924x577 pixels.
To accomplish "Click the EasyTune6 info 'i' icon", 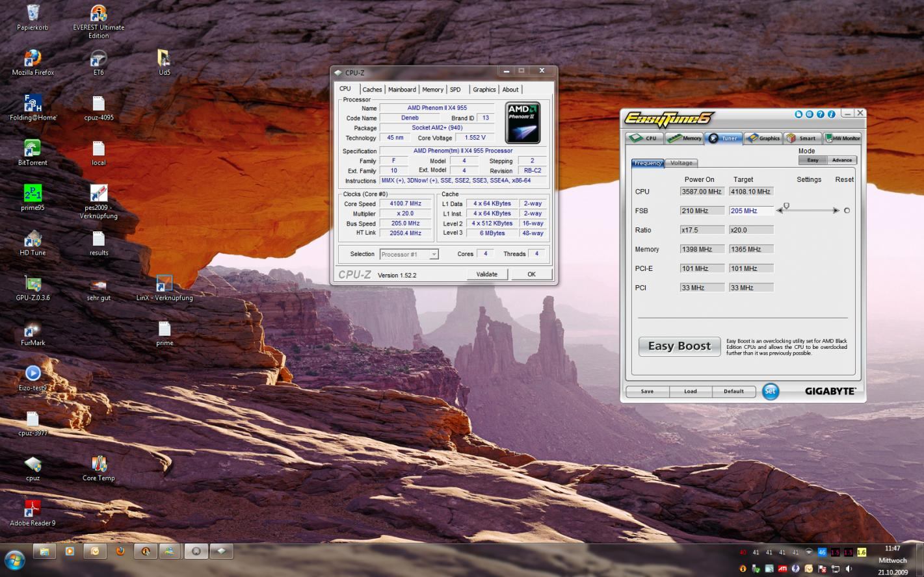I will pyautogui.click(x=832, y=114).
